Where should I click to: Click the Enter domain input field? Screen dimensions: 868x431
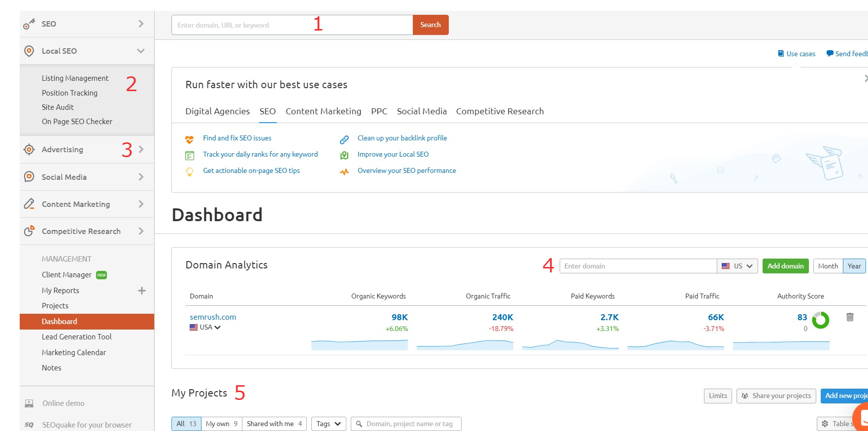coord(638,266)
